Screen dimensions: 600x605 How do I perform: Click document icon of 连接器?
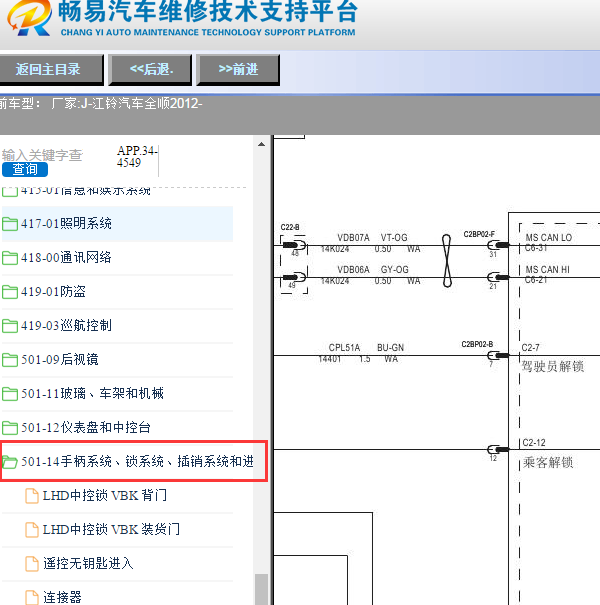point(32,597)
